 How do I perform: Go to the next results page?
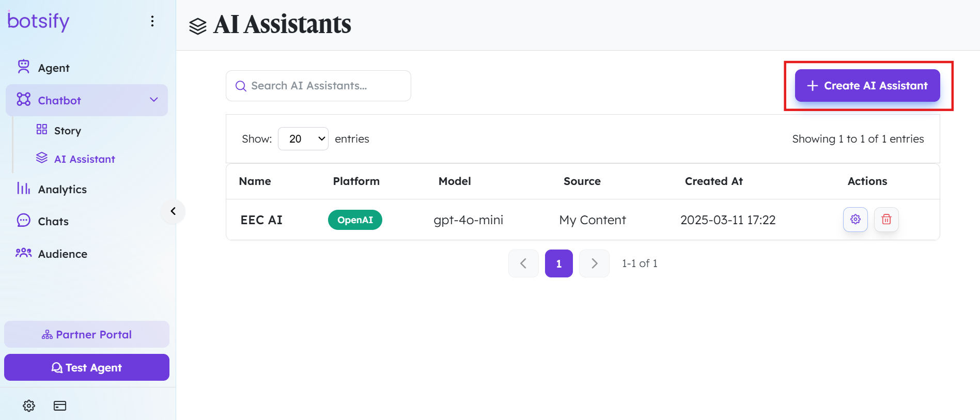pos(594,263)
